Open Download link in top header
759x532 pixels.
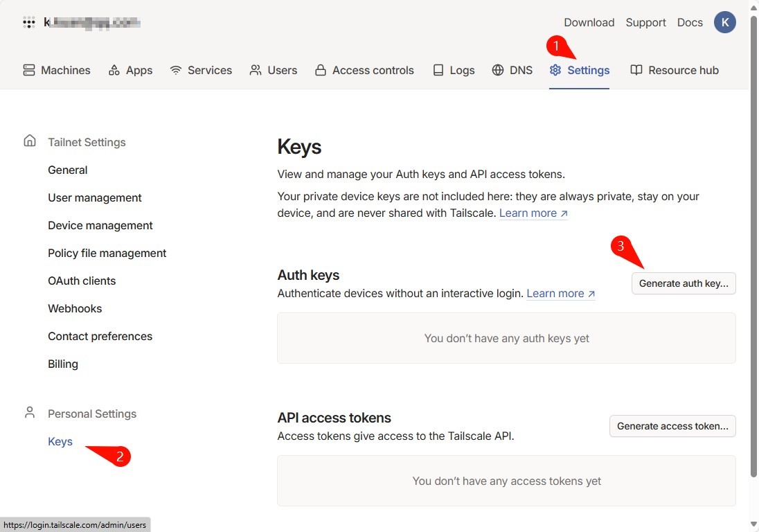(x=589, y=22)
